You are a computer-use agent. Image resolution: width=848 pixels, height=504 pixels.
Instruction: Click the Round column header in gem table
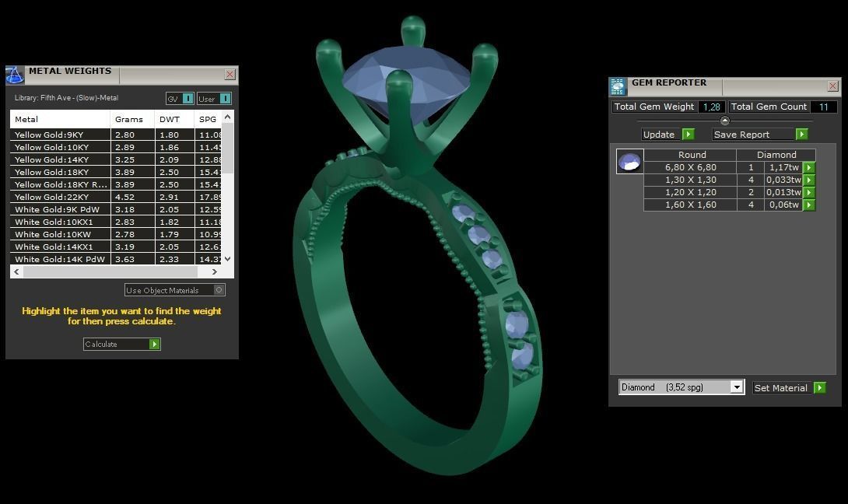point(692,155)
